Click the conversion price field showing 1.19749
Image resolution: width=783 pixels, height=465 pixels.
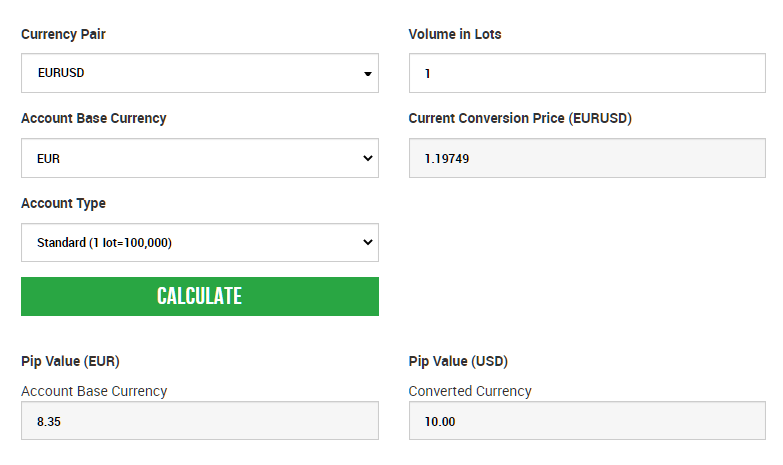tap(587, 158)
